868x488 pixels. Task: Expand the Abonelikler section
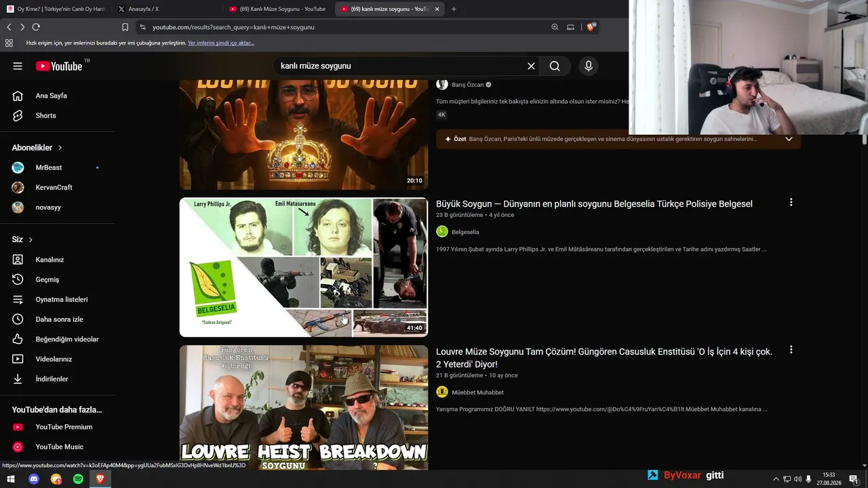pos(37,148)
